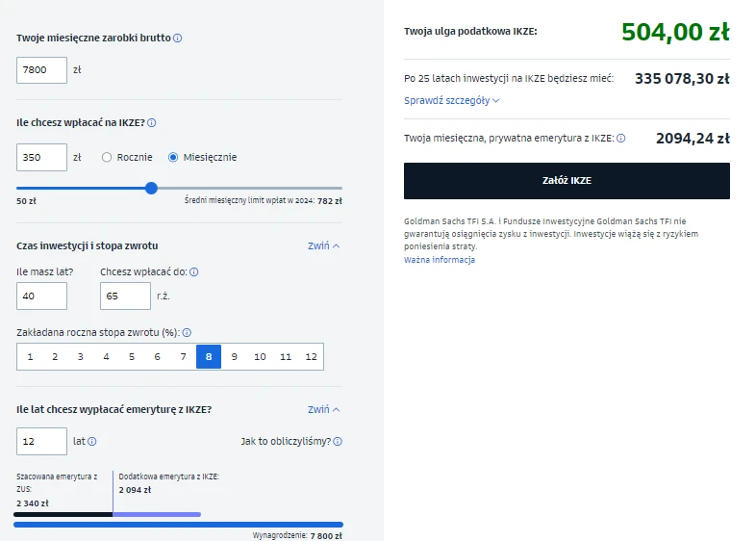Click info icon next to private IKZE pension

click(x=620, y=139)
